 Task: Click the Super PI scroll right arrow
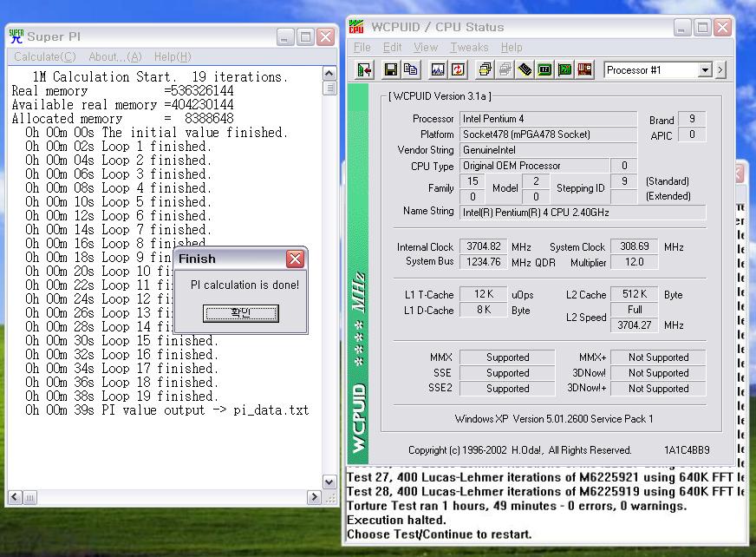315,497
